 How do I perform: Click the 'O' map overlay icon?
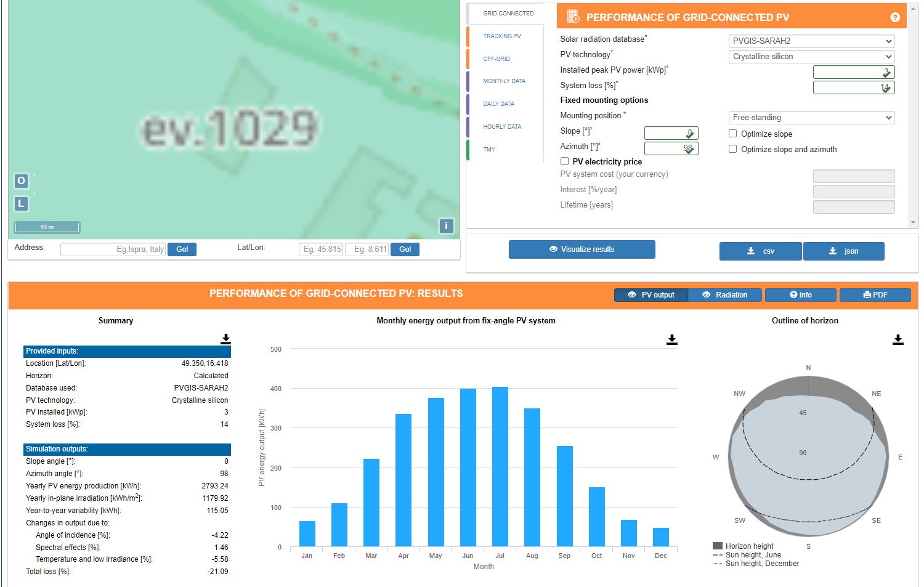point(21,180)
